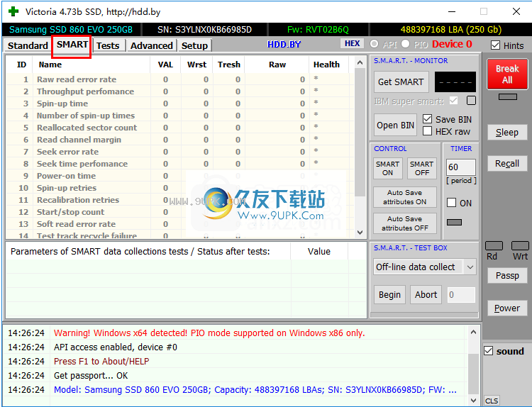
Task: Click the SMART table scroll up arrow
Action: tap(360, 62)
